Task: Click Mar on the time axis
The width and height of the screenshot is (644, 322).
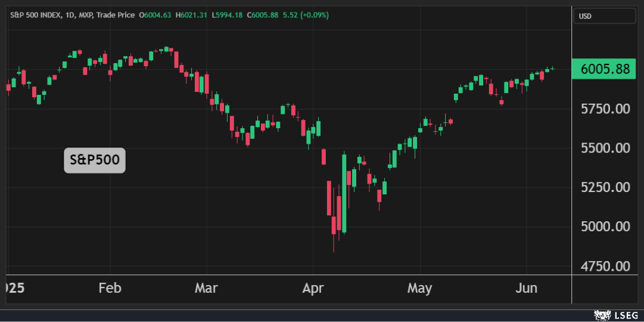Action: [x=206, y=289]
